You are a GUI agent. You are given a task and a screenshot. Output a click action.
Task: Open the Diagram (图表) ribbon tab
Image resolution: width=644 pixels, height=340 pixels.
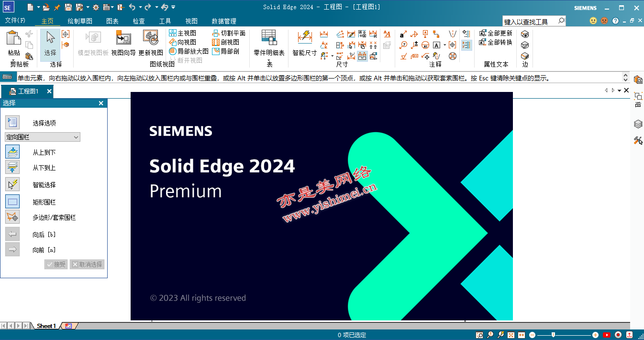112,21
